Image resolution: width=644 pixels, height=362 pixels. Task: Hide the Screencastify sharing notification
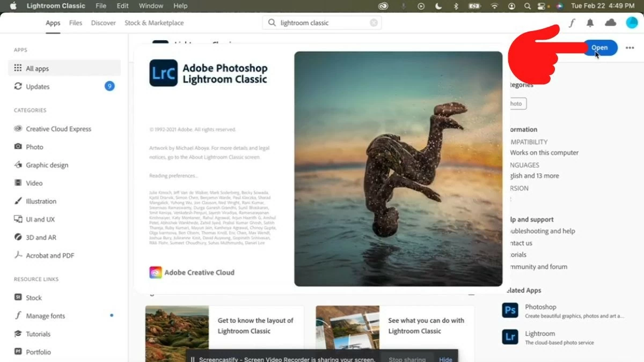click(x=445, y=359)
